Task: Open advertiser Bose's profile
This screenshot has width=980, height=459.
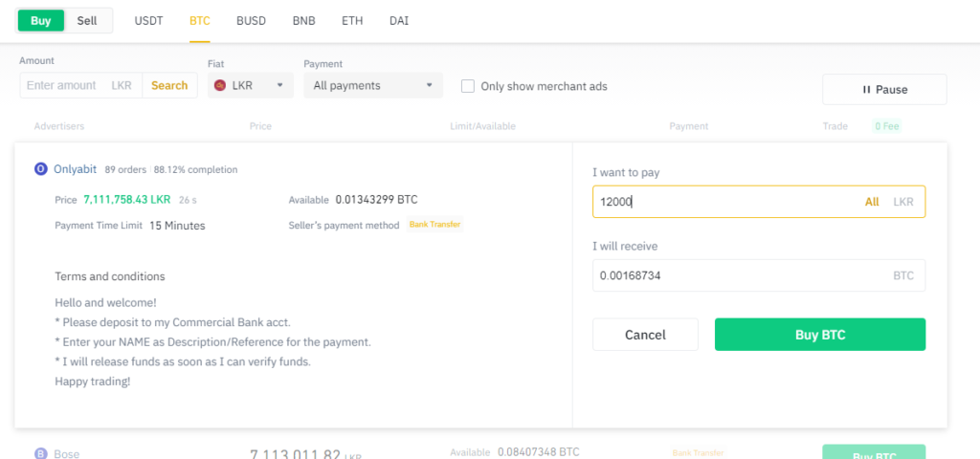Action: [x=67, y=454]
